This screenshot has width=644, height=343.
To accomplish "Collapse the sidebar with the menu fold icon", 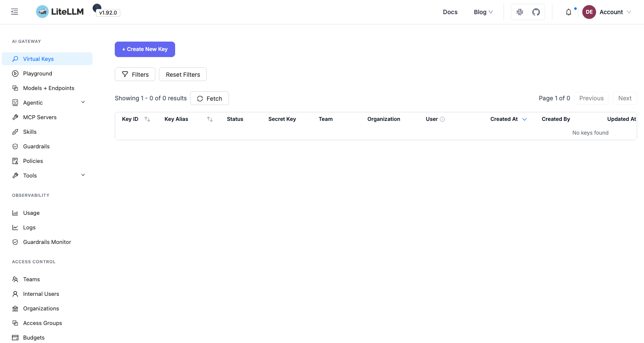I will tap(15, 12).
